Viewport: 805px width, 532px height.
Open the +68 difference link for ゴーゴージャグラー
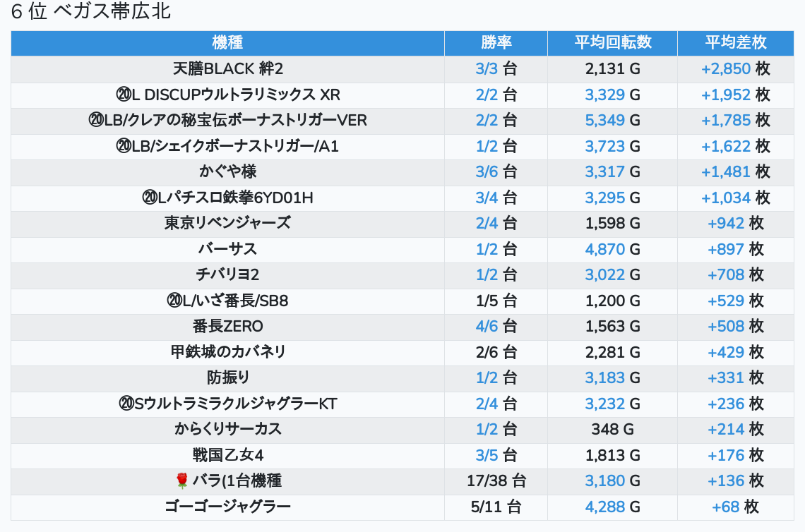[x=725, y=507]
